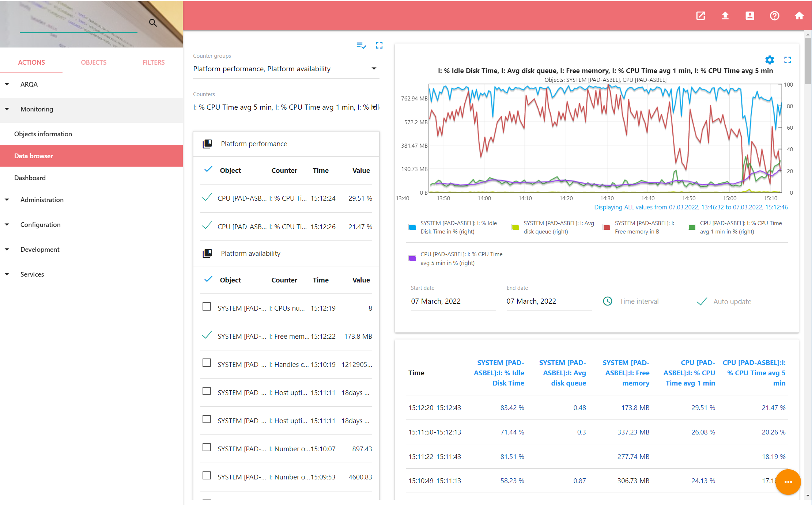Click the Platform performance group icon
Screen dimensions: 812x505
click(x=207, y=144)
